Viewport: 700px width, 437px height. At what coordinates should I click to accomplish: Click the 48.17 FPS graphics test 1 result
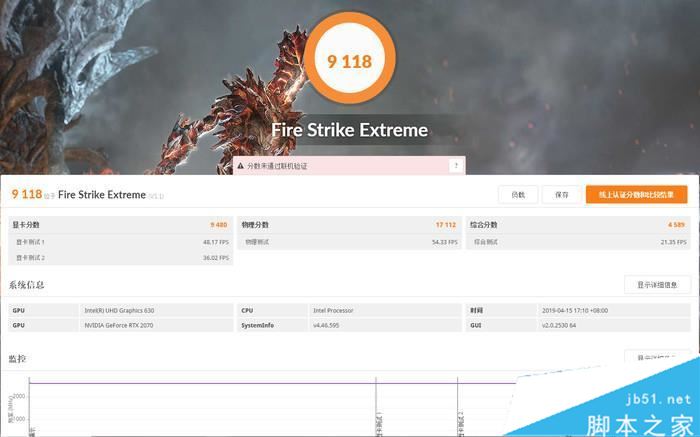(216, 242)
